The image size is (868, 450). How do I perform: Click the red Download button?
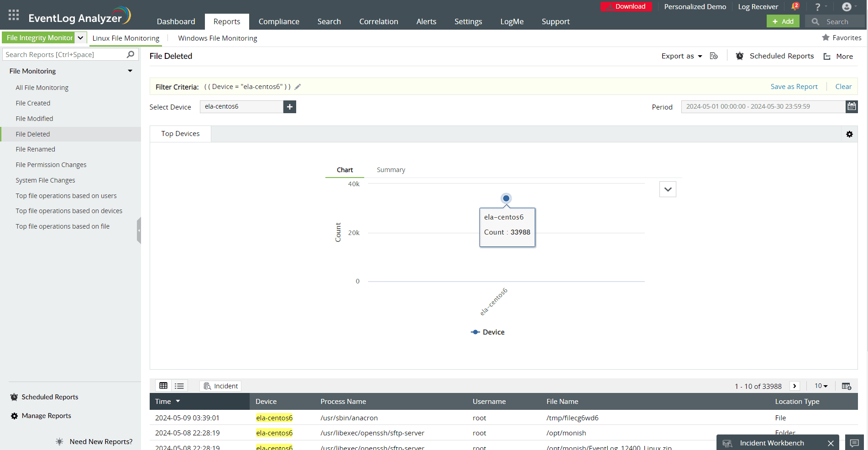(626, 6)
